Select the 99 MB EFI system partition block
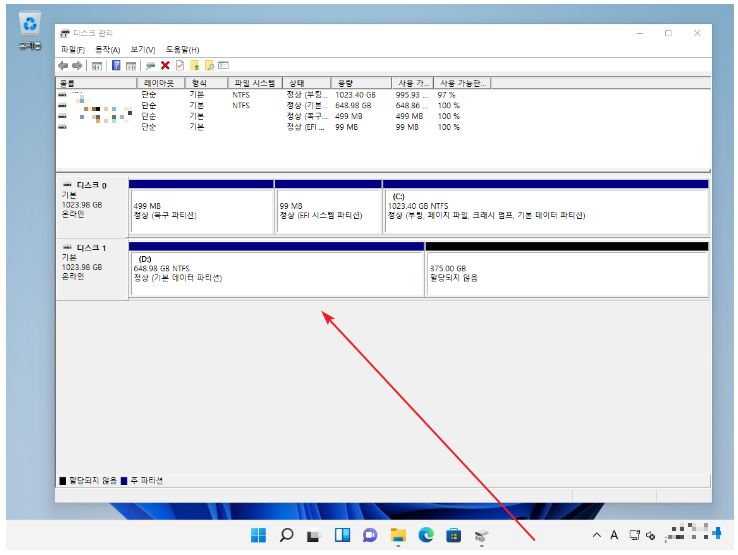Image resolution: width=738 pixels, height=555 pixels. pyautogui.click(x=329, y=207)
